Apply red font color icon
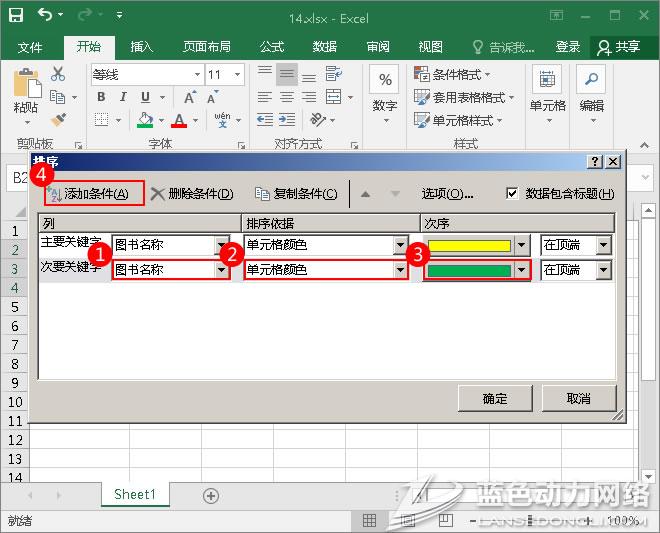Viewport: 660px width, 533px height. point(179,120)
